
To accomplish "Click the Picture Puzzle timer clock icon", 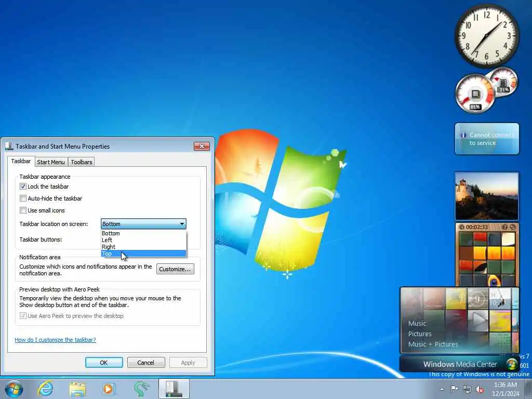I will tap(461, 227).
